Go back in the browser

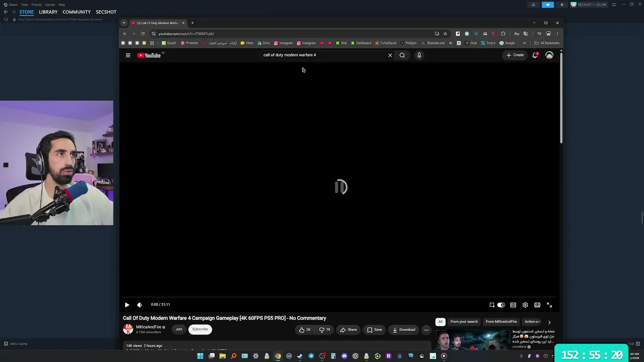pyautogui.click(x=125, y=34)
